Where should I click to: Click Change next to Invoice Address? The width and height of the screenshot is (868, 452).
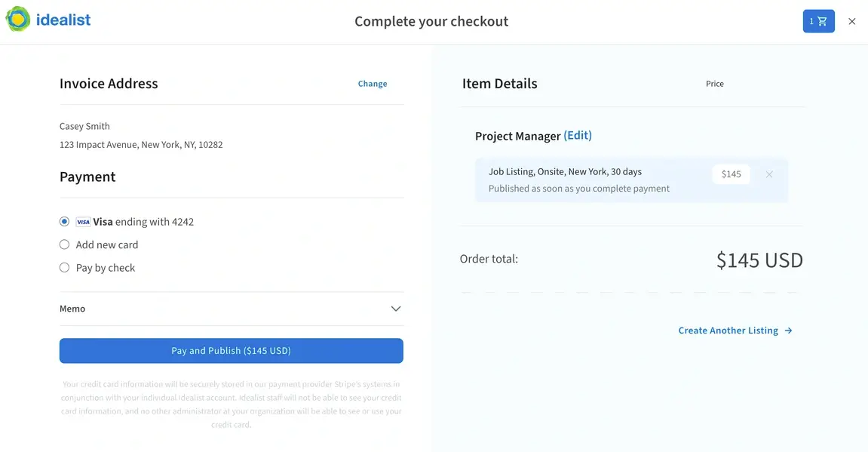[x=373, y=83]
